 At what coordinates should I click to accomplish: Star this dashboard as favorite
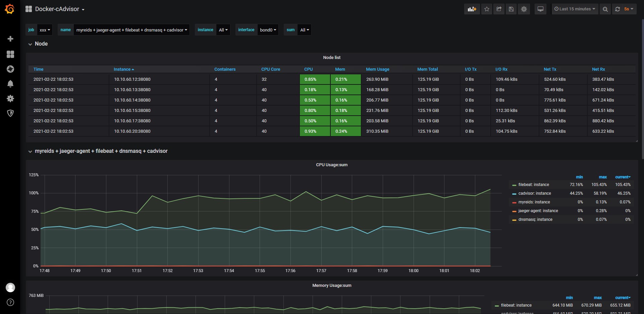487,9
